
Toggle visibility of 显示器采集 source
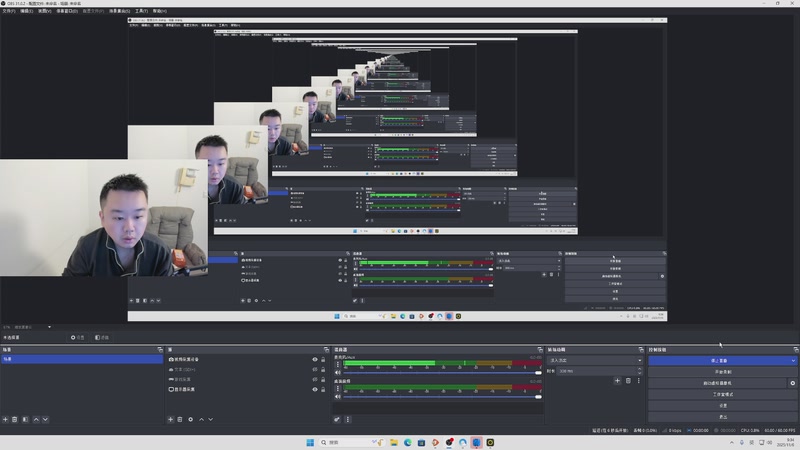[315, 389]
